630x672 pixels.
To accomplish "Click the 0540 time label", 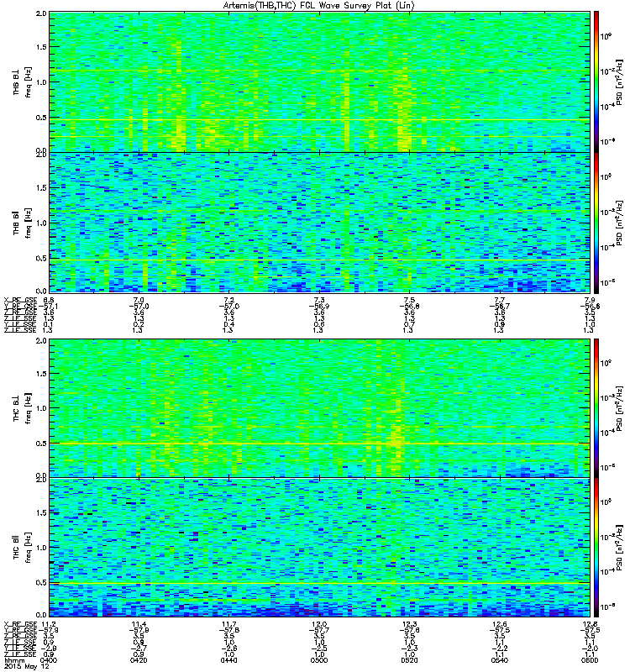I will (500, 660).
